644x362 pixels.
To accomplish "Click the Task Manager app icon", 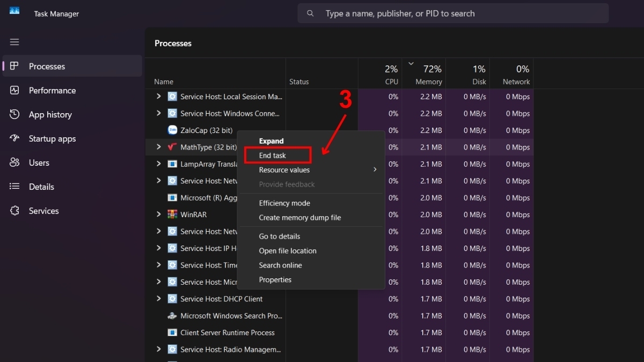I will 14,11.
